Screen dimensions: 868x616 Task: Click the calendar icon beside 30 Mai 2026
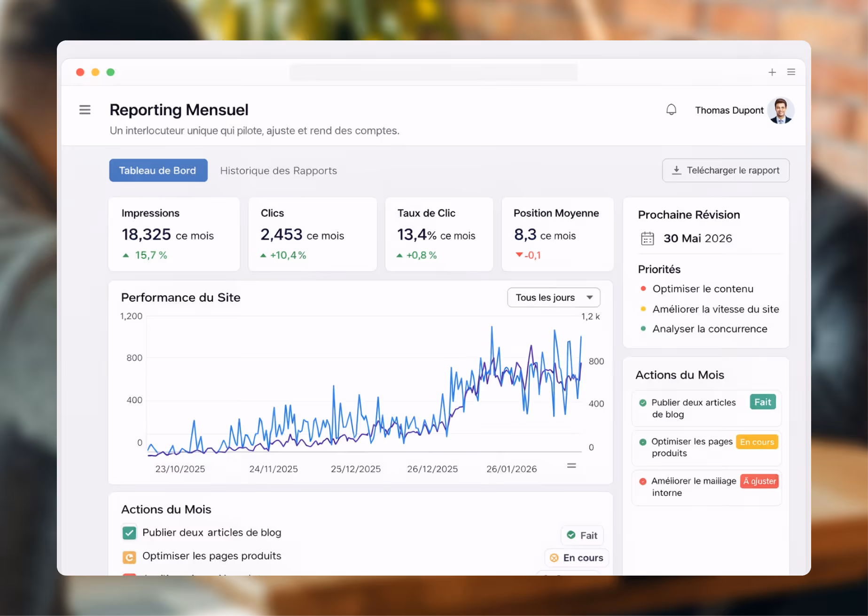click(647, 239)
